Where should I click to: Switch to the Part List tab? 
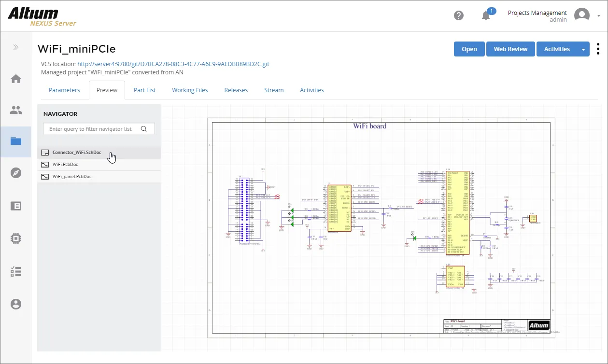(x=144, y=90)
